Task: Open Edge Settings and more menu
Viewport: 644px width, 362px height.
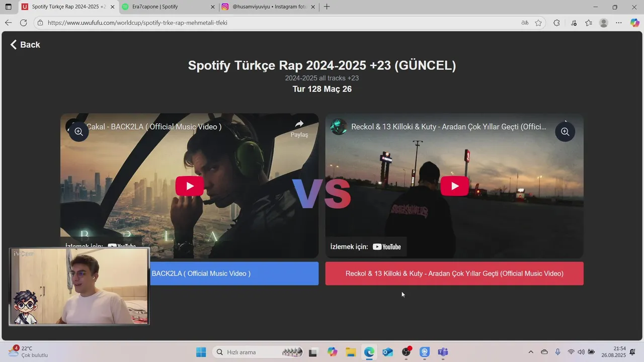Action: pyautogui.click(x=619, y=23)
